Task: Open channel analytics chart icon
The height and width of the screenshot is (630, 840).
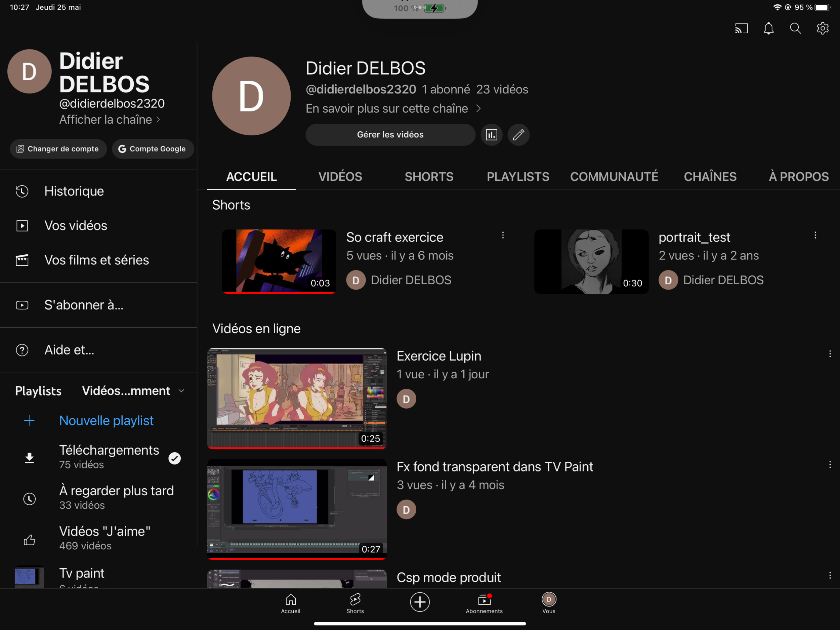Action: [x=491, y=135]
